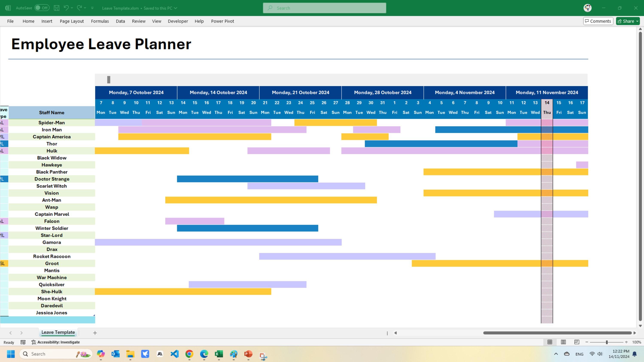Screen dimensions: 644x362
Task: Open Page Break Preview from status bar
Action: click(x=577, y=342)
